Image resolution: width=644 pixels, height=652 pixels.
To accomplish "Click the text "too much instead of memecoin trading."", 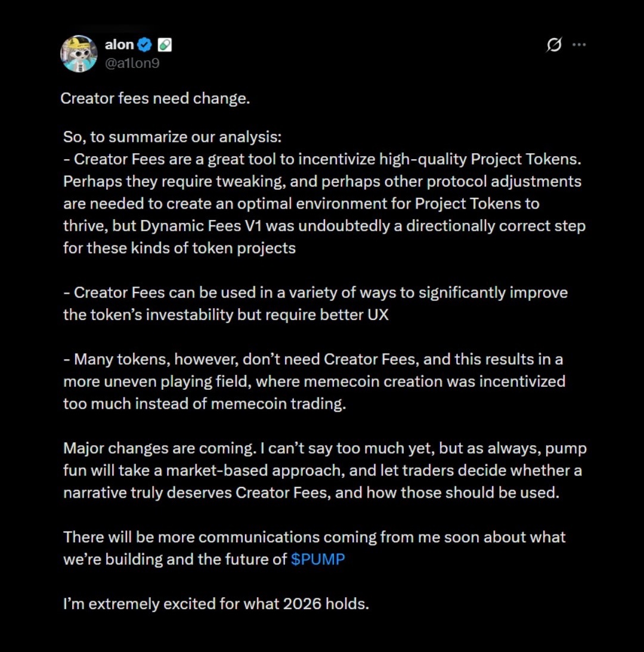I will point(205,403).
